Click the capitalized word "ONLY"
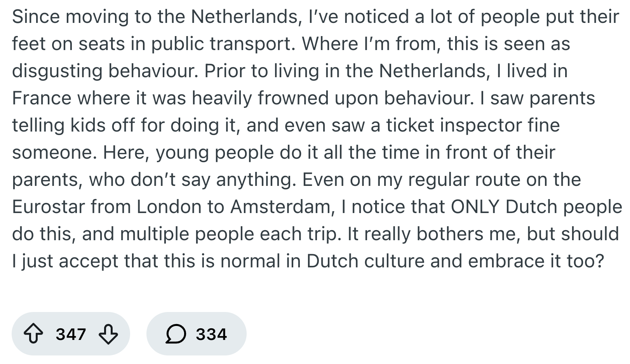The width and height of the screenshot is (630, 364). coord(475,207)
